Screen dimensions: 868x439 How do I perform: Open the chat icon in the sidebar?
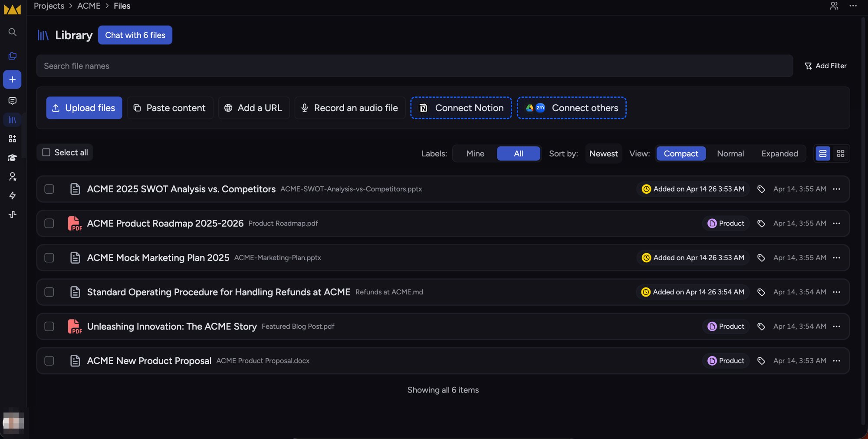click(13, 101)
